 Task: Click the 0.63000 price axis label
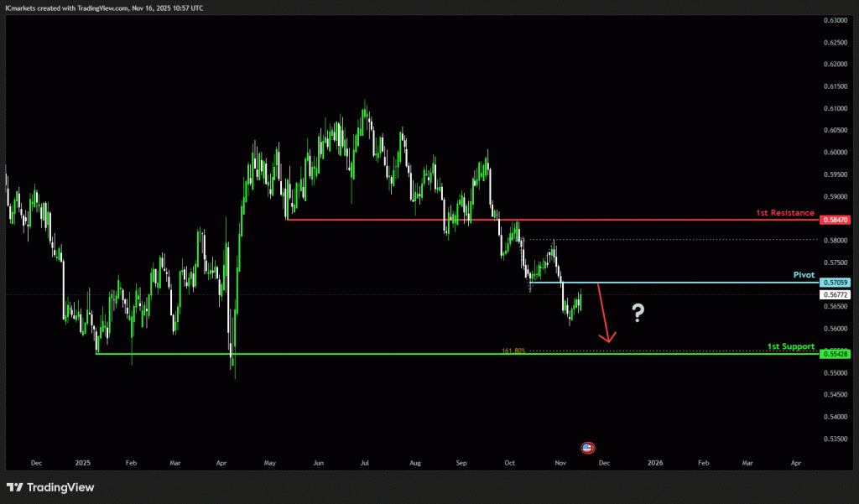(836, 19)
